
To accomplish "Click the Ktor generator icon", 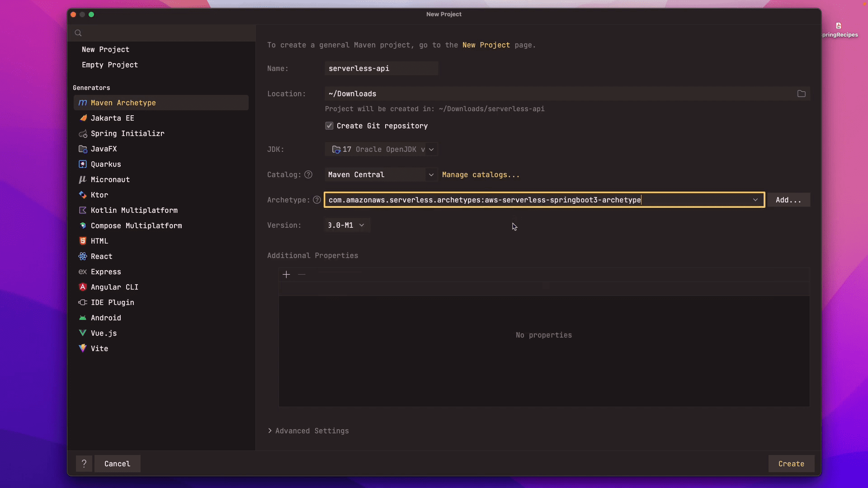I will click(x=83, y=195).
